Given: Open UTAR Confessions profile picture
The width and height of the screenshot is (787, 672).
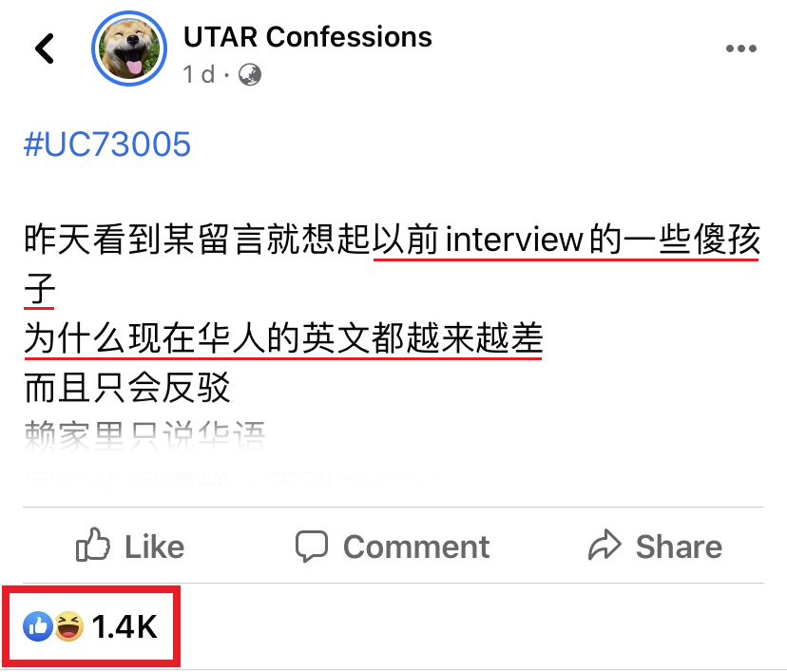Looking at the screenshot, I should pyautogui.click(x=129, y=48).
